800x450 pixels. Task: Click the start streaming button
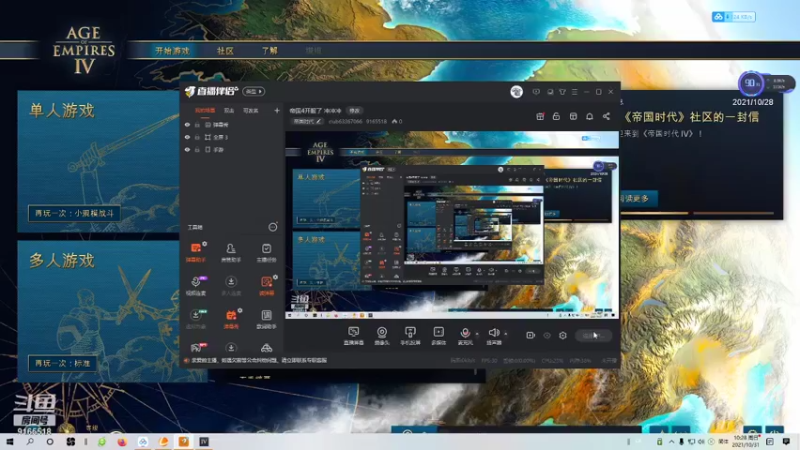point(593,336)
